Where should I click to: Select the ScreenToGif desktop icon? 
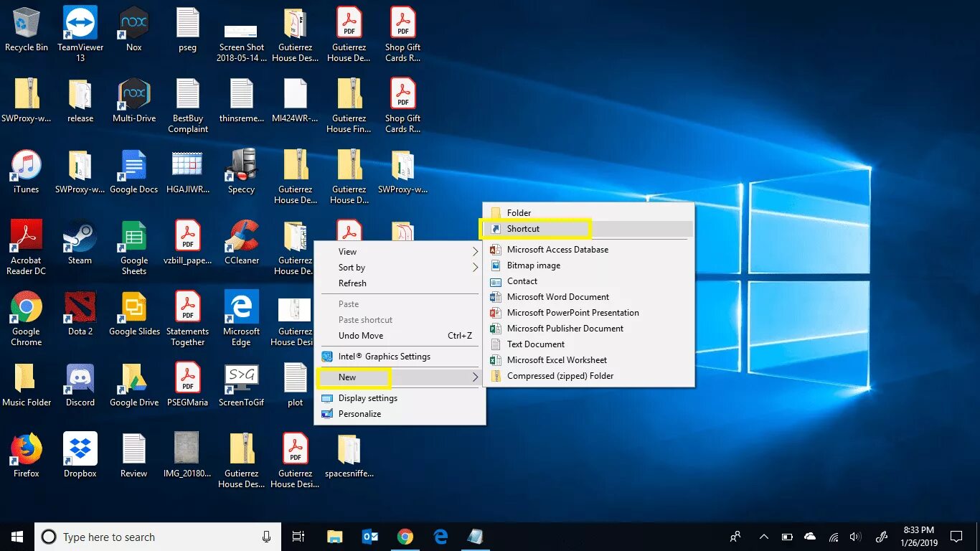click(x=242, y=385)
